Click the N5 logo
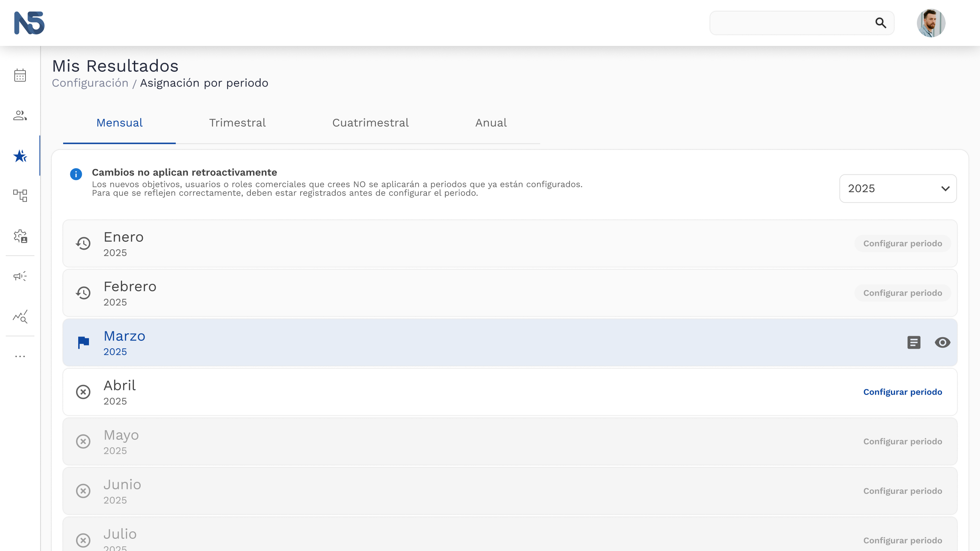The height and width of the screenshot is (551, 980). click(29, 23)
